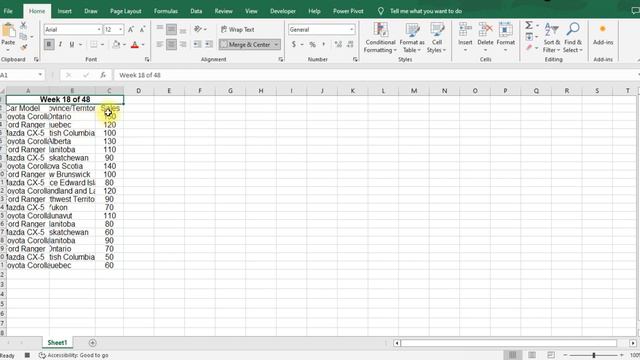Switch to the Page Layout tab
Screen dimensions: 640x360
tap(126, 11)
